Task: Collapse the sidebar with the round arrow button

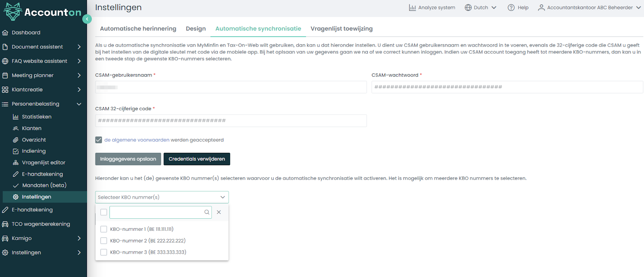Action: pos(87,19)
